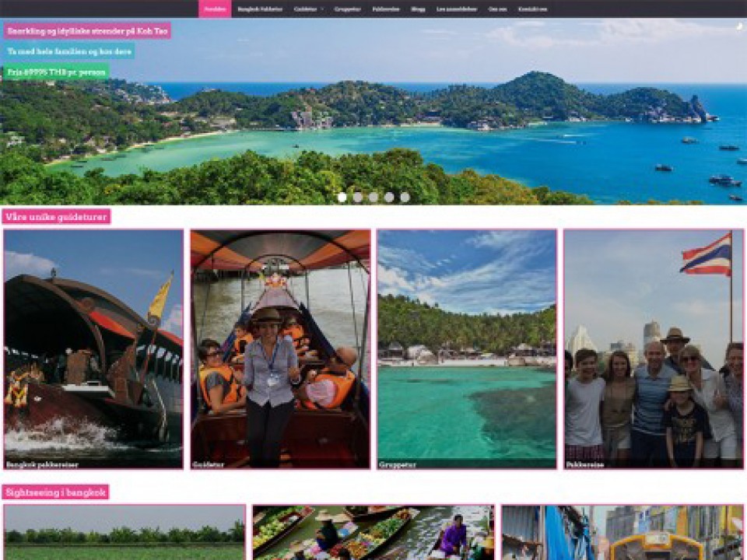Select the first carousel slide dot
The image size is (747, 560).
[342, 198]
